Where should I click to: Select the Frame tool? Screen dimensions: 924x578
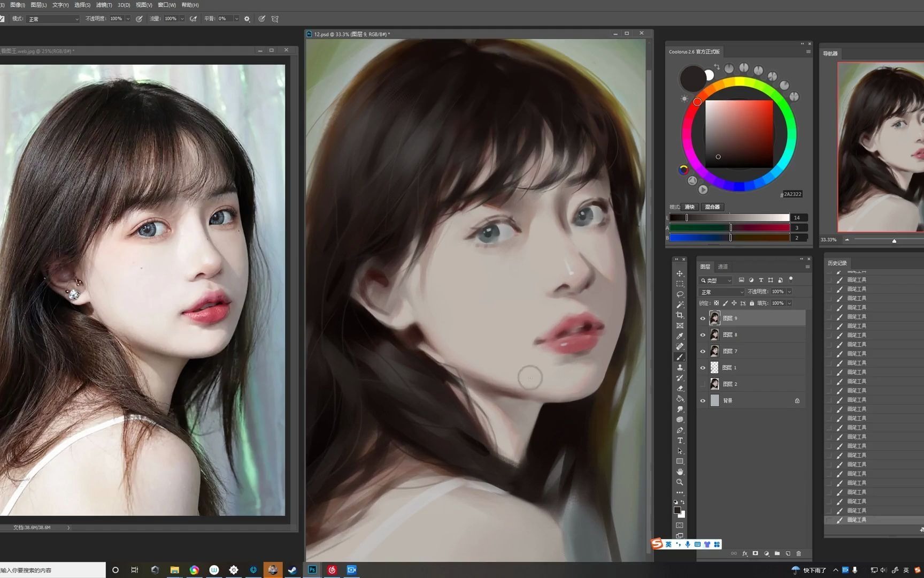click(x=680, y=325)
